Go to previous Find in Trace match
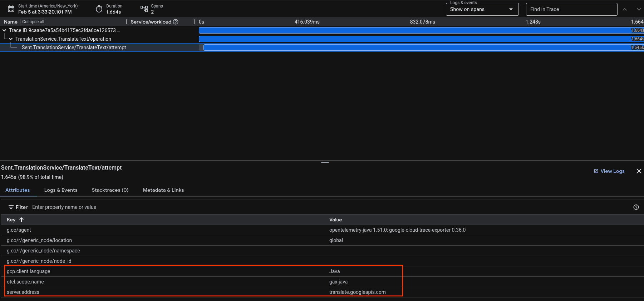 (x=625, y=9)
